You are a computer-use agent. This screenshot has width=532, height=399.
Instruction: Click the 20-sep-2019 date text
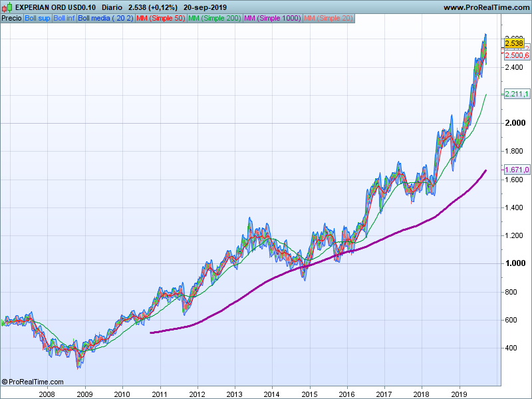pos(205,7)
